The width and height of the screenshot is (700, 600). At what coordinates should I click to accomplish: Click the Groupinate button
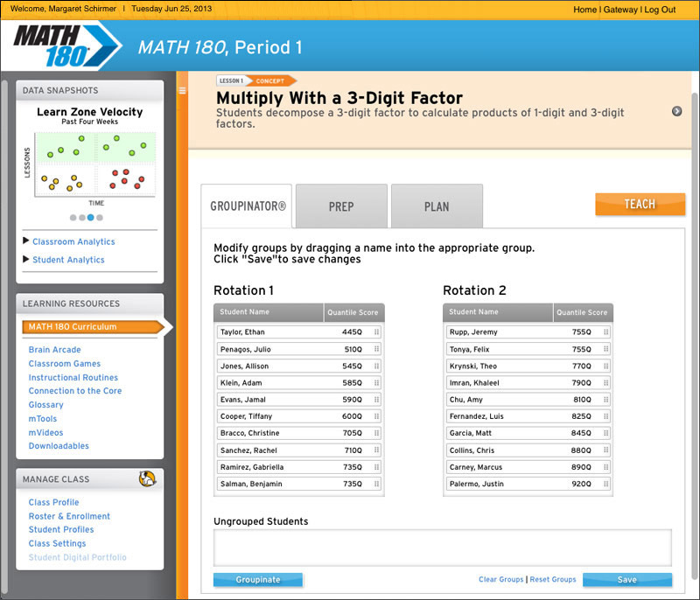(258, 580)
